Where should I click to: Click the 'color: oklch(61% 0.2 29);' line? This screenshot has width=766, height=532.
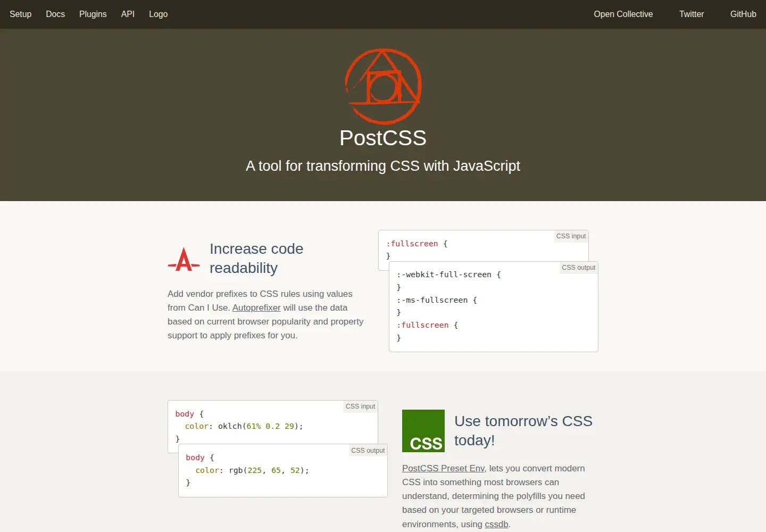point(244,426)
